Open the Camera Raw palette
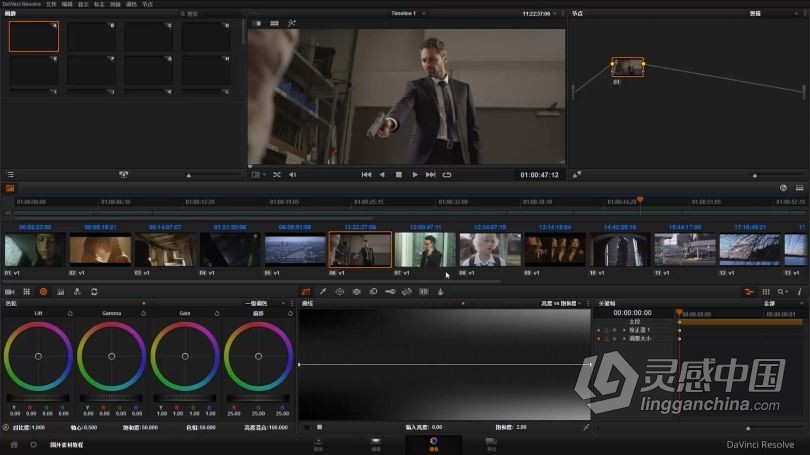810x455 pixels. click(10, 292)
